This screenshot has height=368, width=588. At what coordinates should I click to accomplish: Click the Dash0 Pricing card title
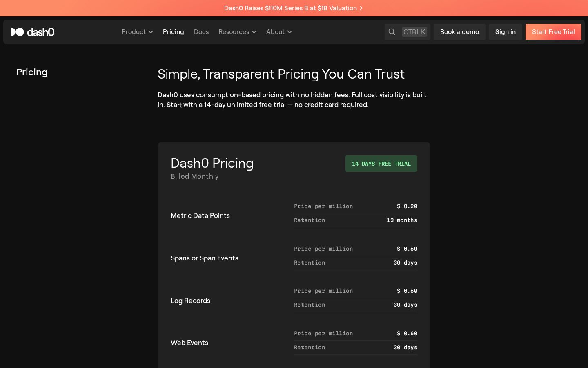(x=212, y=163)
